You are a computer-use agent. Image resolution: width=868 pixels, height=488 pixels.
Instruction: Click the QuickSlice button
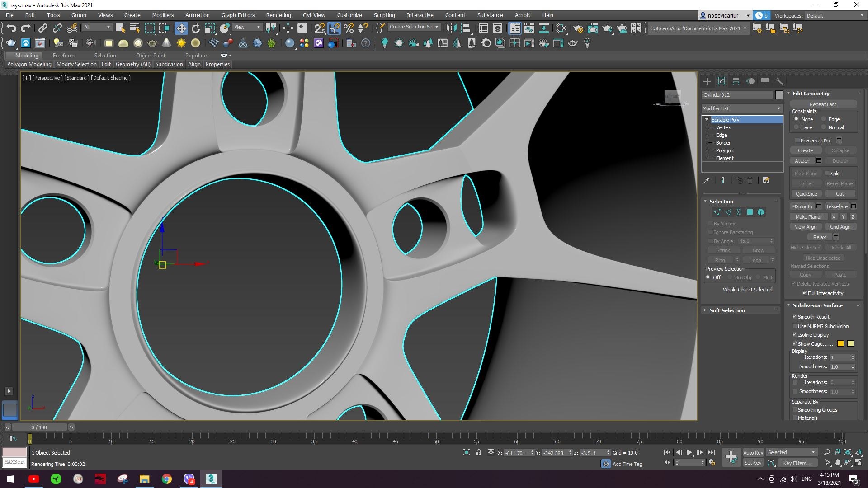pos(806,194)
